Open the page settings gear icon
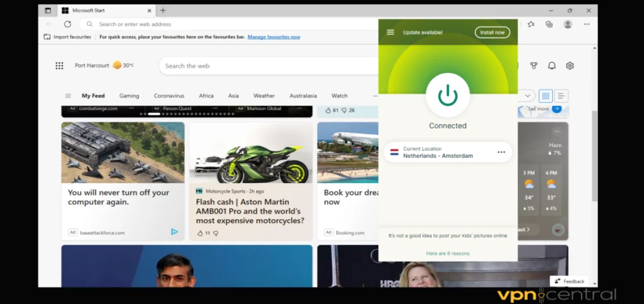Screen dimensions: 644x304 570,65
